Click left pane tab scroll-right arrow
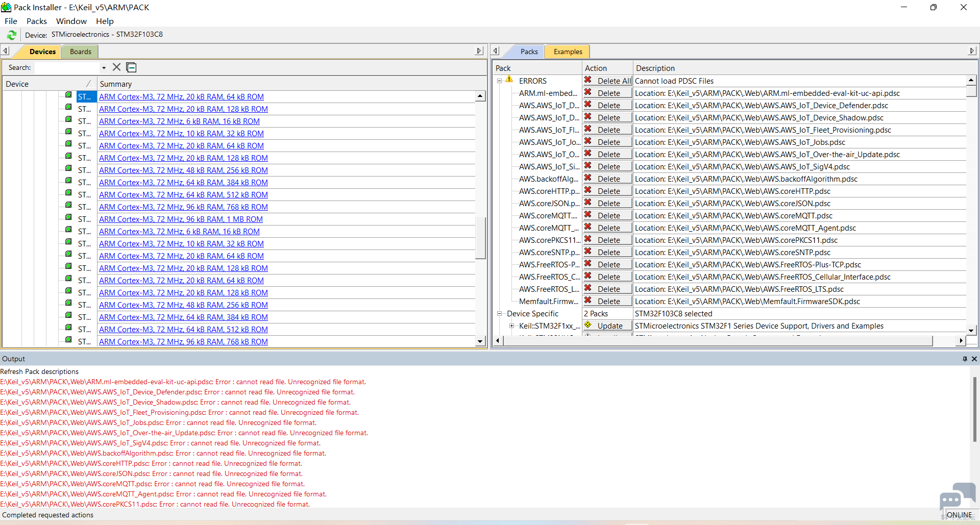 [479, 51]
